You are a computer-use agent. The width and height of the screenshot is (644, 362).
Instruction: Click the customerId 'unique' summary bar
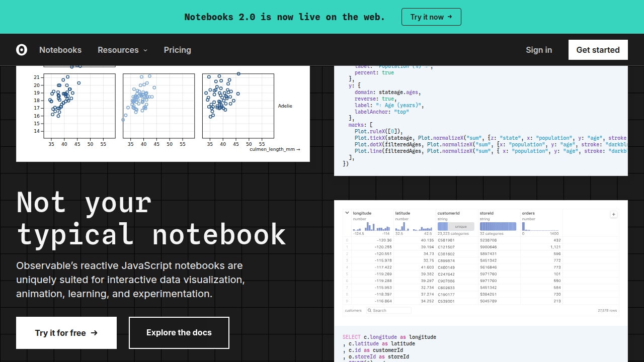click(456, 227)
